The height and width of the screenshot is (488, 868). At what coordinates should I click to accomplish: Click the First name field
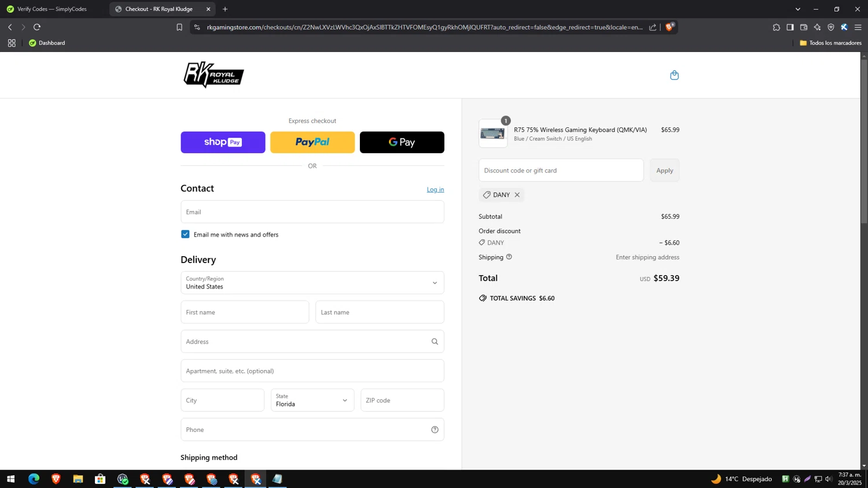[245, 312]
